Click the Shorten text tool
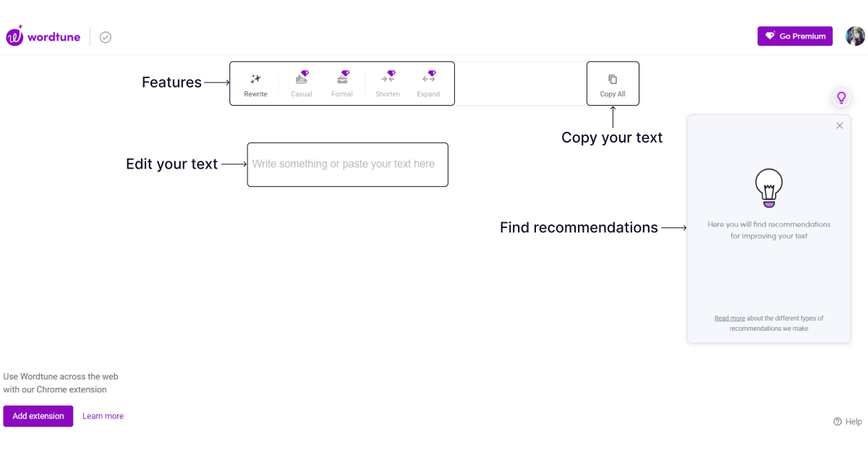Viewport: 868px width, 456px height. [388, 84]
